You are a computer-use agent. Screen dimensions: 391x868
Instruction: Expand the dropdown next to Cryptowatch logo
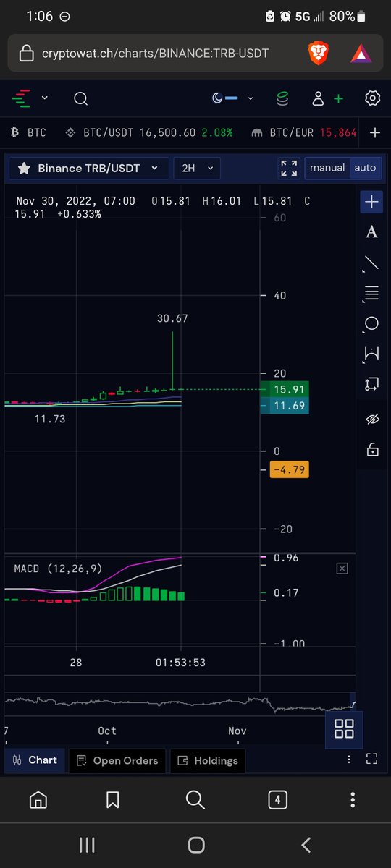coord(45,98)
